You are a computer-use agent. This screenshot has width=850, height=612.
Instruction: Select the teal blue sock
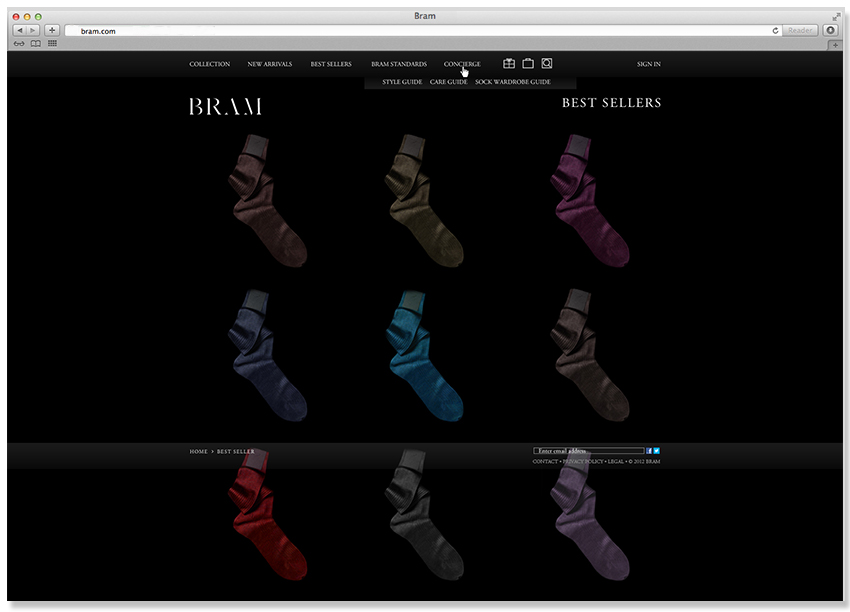[x=423, y=355]
